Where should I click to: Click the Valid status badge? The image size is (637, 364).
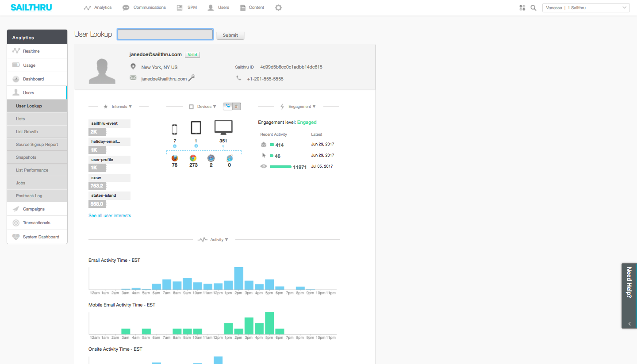(192, 55)
